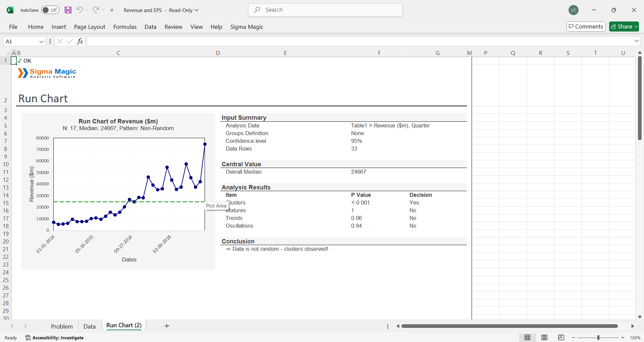This screenshot has height=342, width=644.
Task: Select column F header
Action: pyautogui.click(x=379, y=53)
